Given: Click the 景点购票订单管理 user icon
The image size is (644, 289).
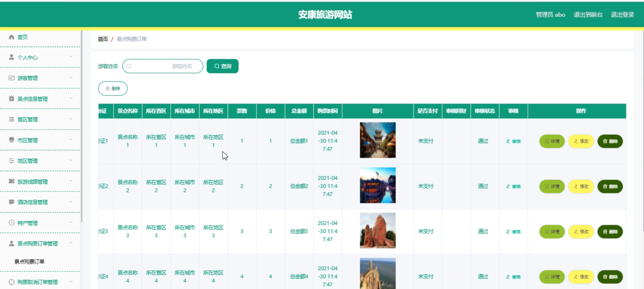Looking at the screenshot, I should click(12, 243).
